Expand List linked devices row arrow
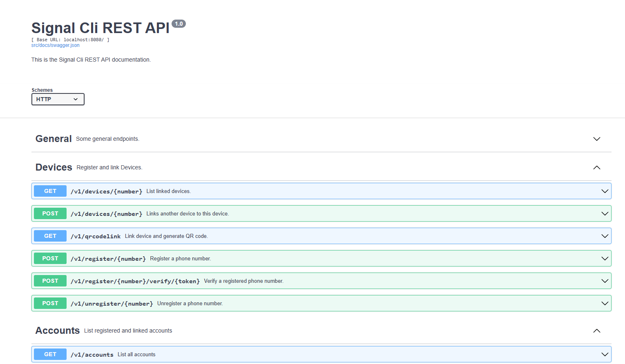 pyautogui.click(x=605, y=191)
